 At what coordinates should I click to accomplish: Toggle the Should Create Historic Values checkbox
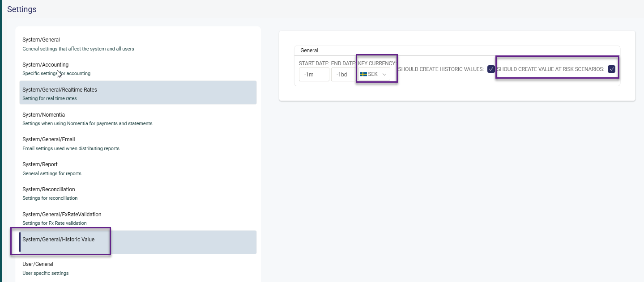point(491,69)
